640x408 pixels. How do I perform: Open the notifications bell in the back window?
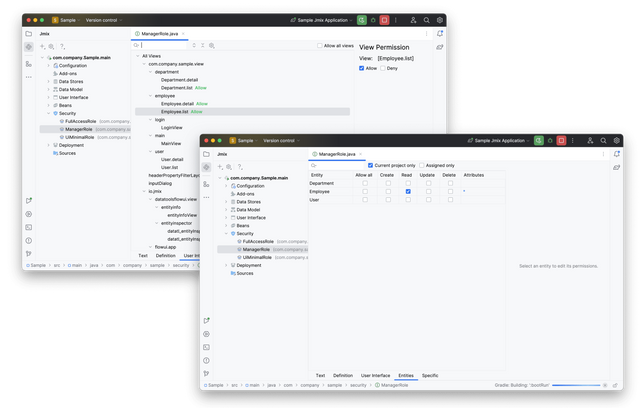click(440, 33)
